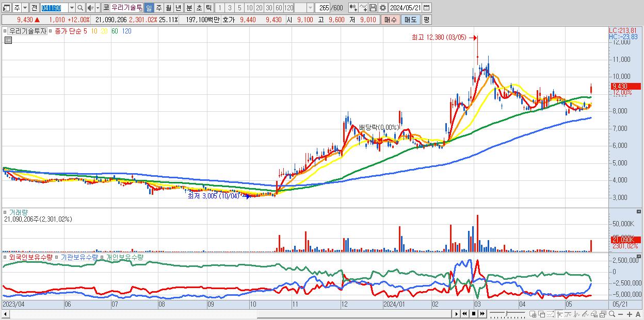This screenshot has width=644, height=320.
Task: Click the A text annotation icon
Action: pyautogui.click(x=638, y=314)
